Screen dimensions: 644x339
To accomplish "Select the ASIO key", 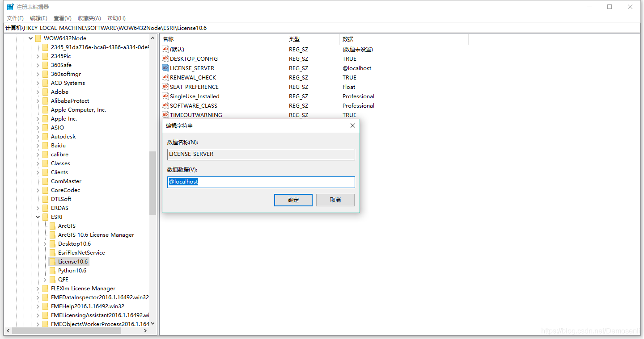I will tap(57, 127).
